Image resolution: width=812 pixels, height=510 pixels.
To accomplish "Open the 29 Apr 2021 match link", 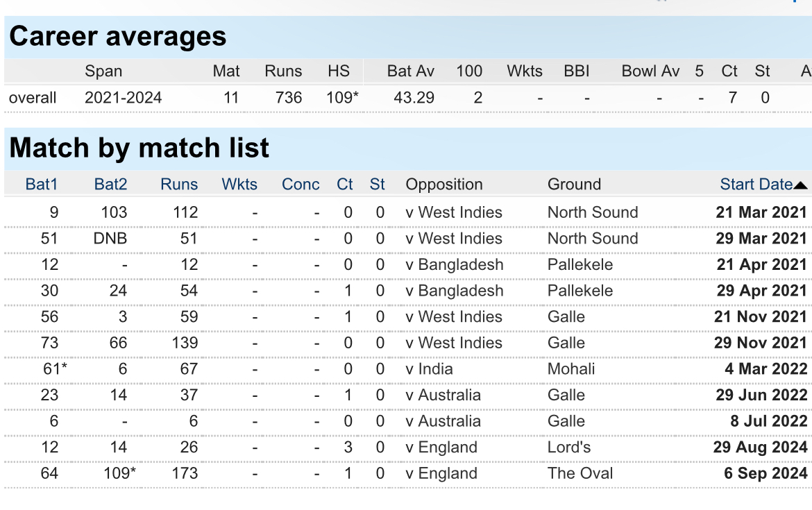I will coord(762,291).
